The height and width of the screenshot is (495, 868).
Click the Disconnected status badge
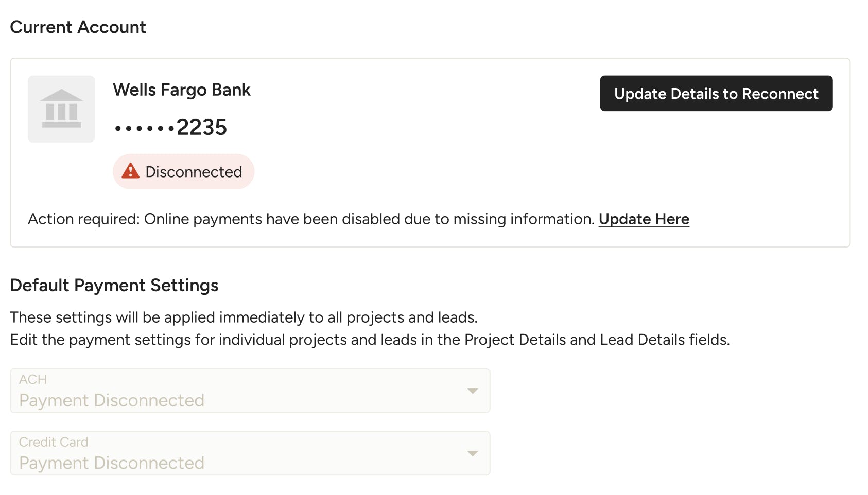tap(183, 171)
